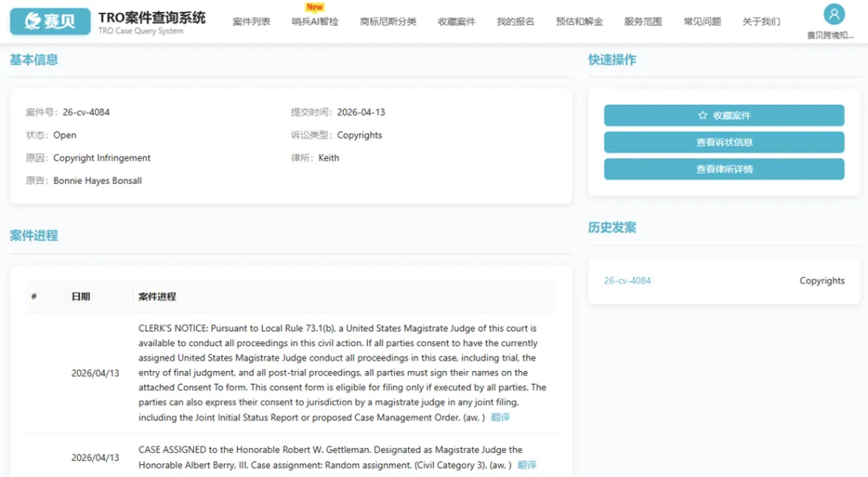
Task: Translate the CASE ASSIGNED entry
Action: 526,465
